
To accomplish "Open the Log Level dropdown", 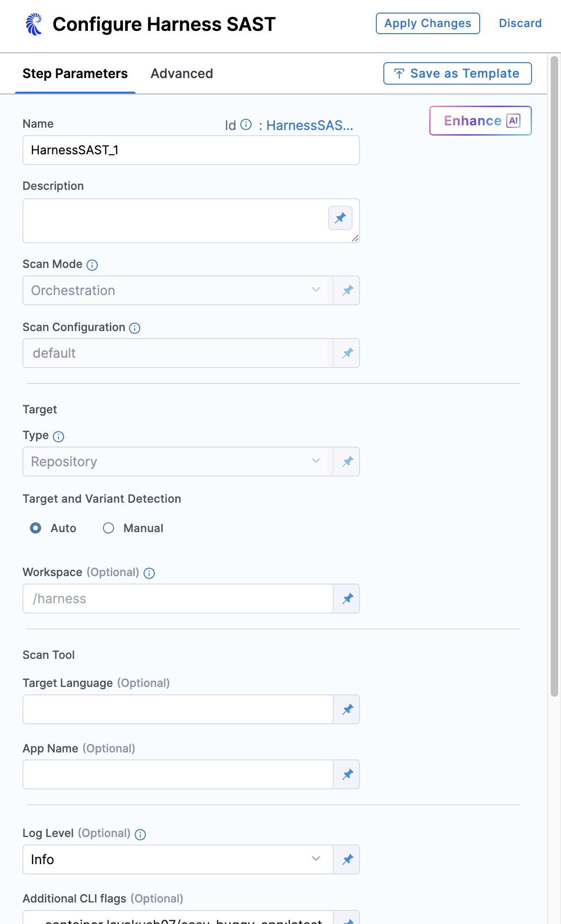I will click(x=178, y=859).
